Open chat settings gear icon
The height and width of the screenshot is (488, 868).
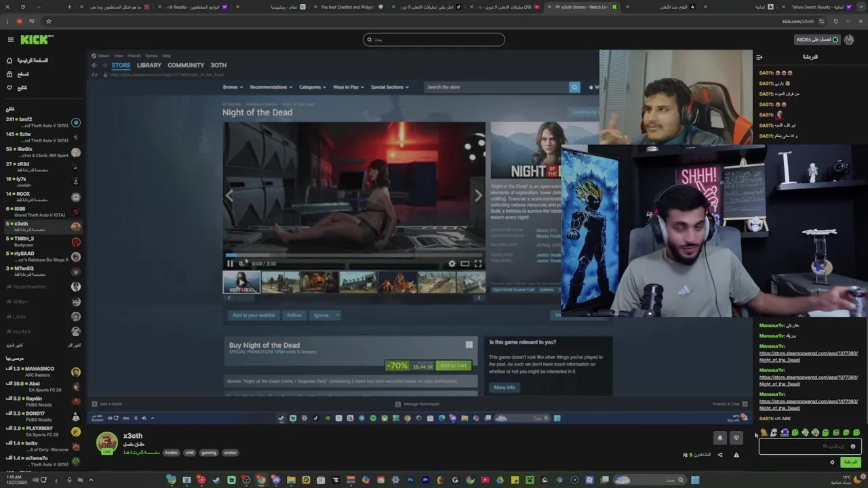pyautogui.click(x=832, y=462)
